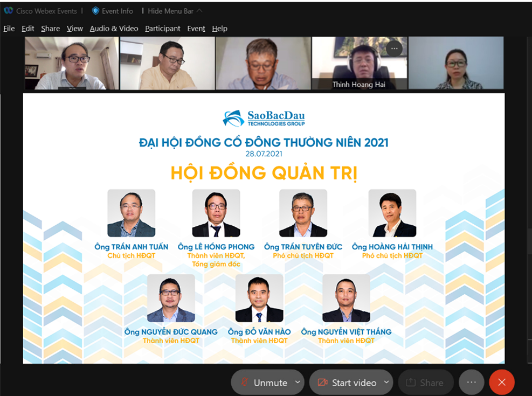This screenshot has width=532, height=396.
Task: Click the name text 'Ông ĐỖ VĂN HÀO'
Action: point(259,331)
